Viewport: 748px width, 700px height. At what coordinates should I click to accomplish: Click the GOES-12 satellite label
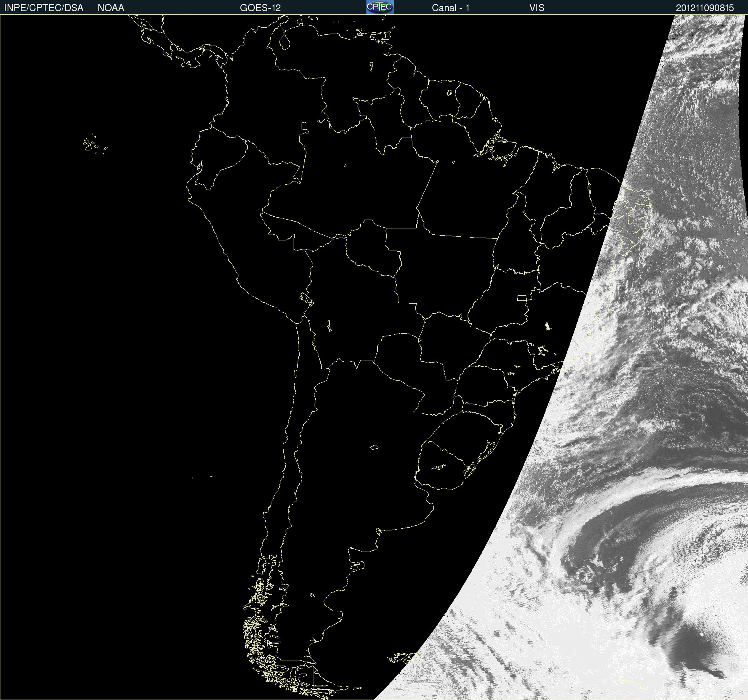tap(260, 8)
